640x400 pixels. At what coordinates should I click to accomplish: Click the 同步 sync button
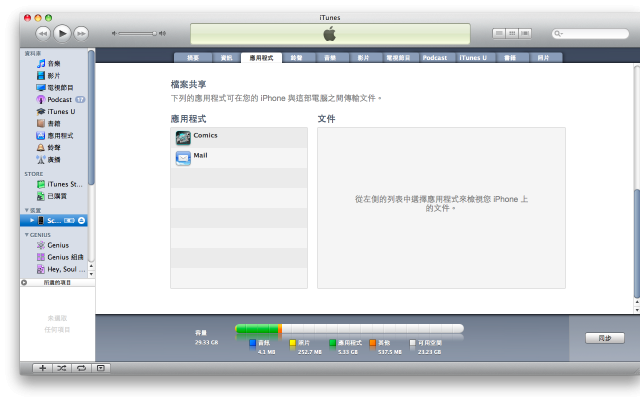pyautogui.click(x=605, y=338)
